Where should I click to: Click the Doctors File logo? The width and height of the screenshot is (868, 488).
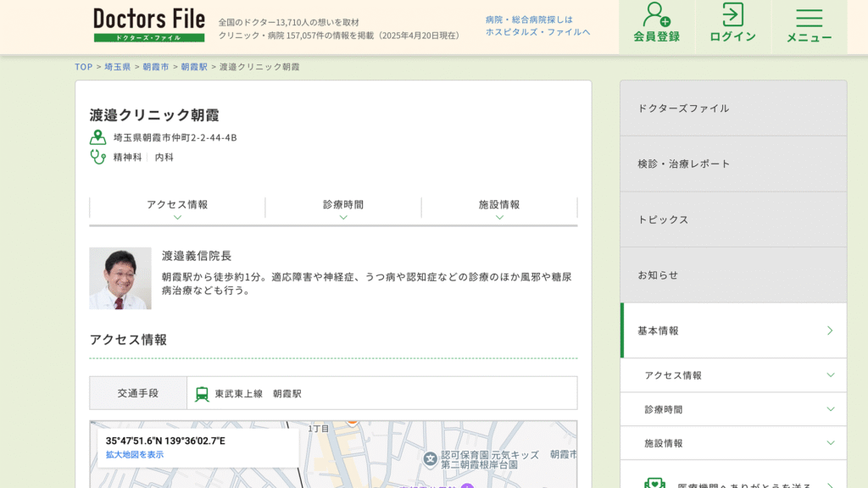click(x=149, y=25)
